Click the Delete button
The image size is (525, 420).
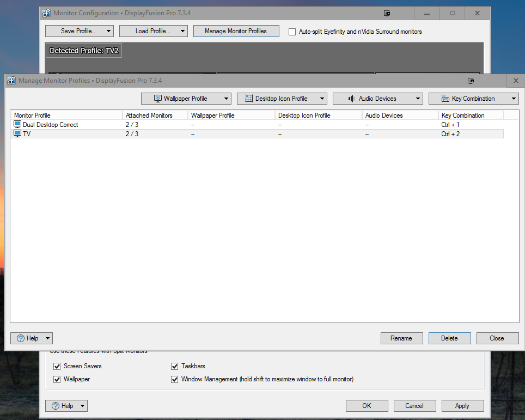click(x=449, y=338)
